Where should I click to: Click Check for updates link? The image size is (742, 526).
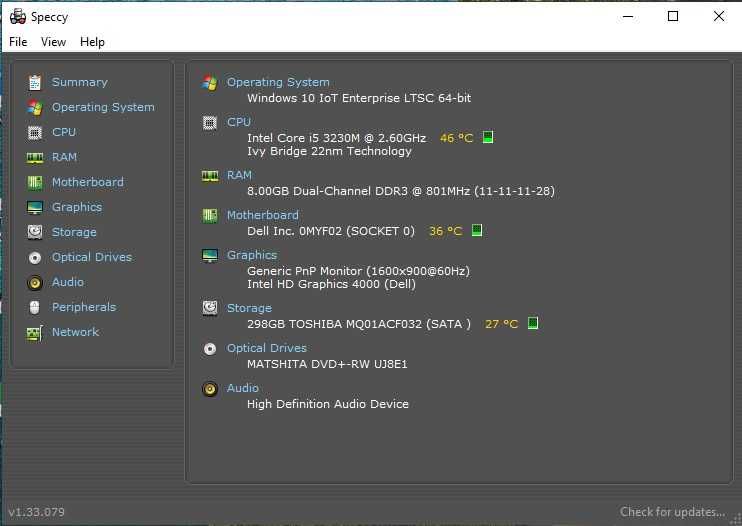click(x=672, y=512)
